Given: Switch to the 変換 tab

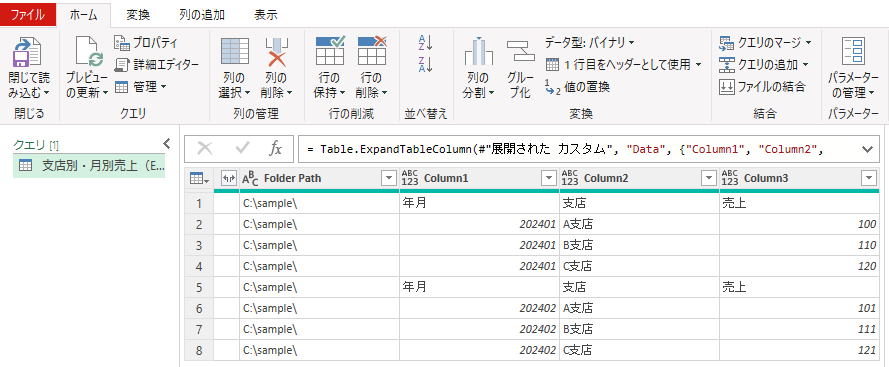Looking at the screenshot, I should click(x=138, y=15).
